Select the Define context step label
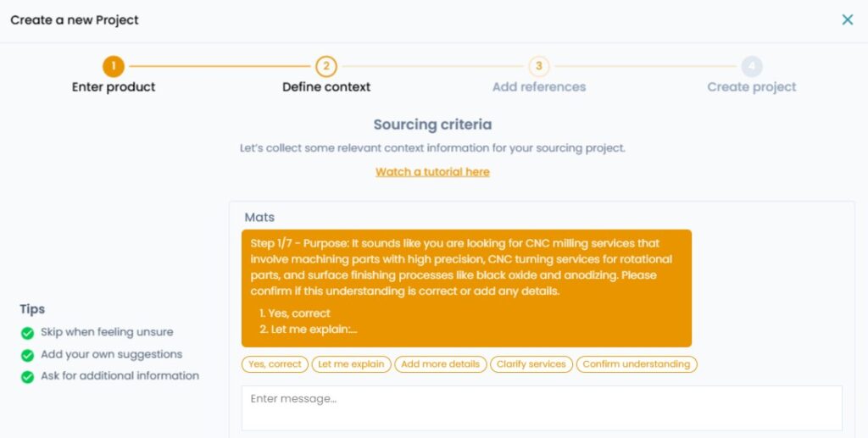This screenshot has width=868, height=438. [x=326, y=86]
